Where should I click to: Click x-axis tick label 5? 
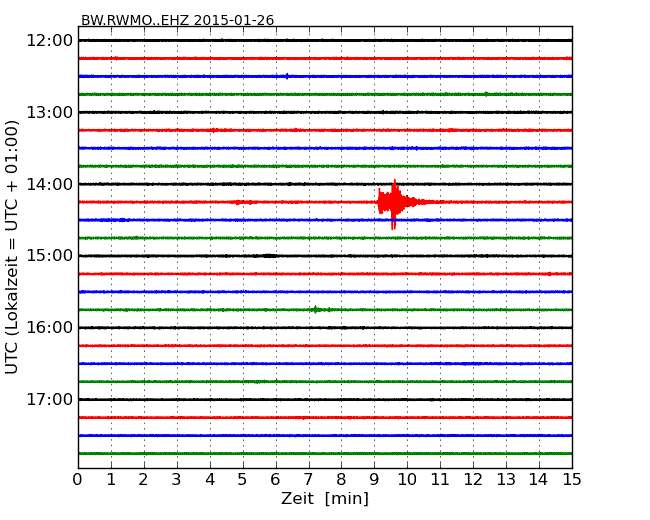(242, 479)
